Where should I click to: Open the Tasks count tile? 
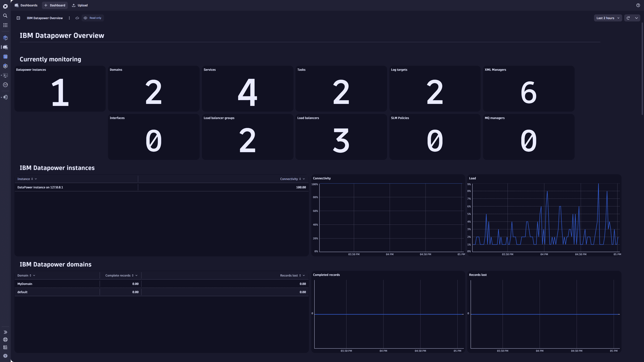[x=341, y=89]
